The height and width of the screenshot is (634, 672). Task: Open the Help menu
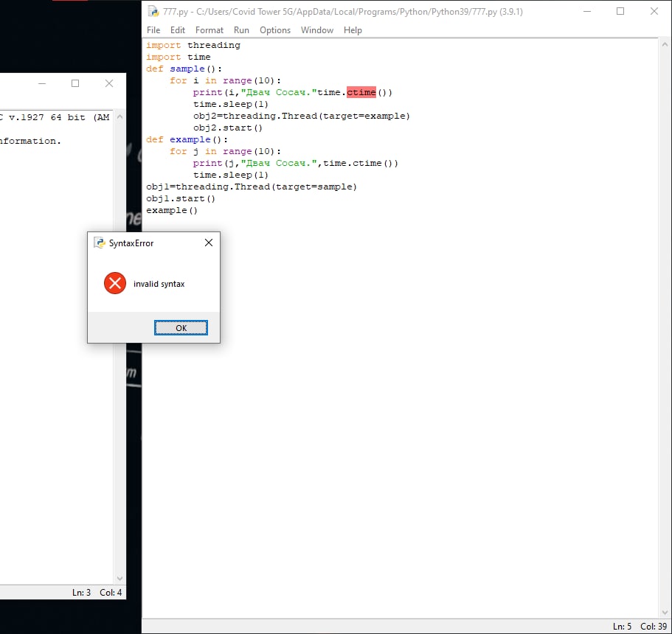[353, 30]
